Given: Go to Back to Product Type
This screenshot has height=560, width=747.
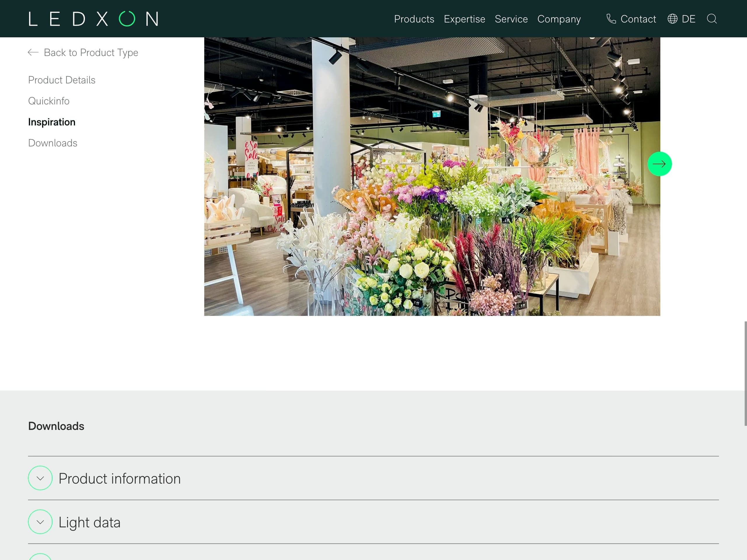Looking at the screenshot, I should (91, 53).
